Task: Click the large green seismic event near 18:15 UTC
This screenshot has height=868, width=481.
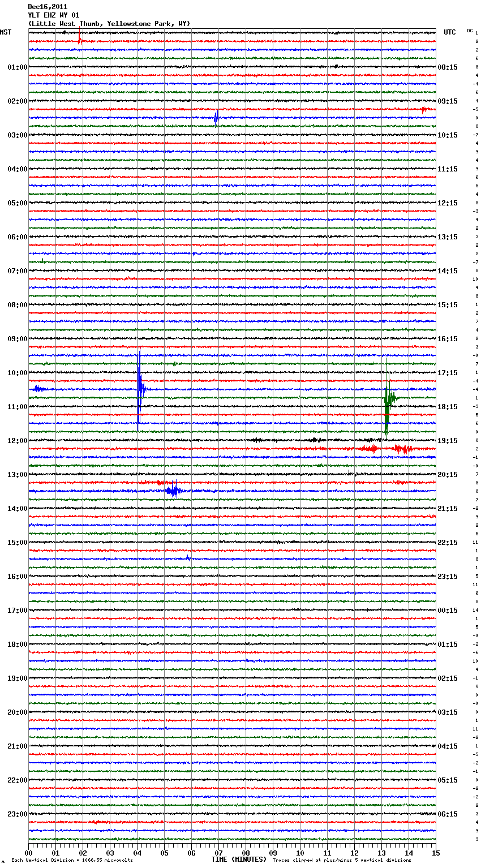Action: 388,398
